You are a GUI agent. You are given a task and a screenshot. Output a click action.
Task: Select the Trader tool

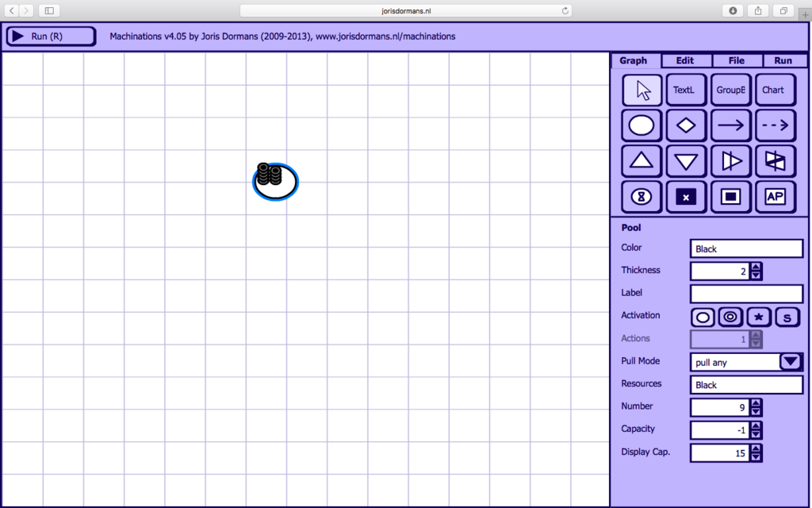[776, 160]
